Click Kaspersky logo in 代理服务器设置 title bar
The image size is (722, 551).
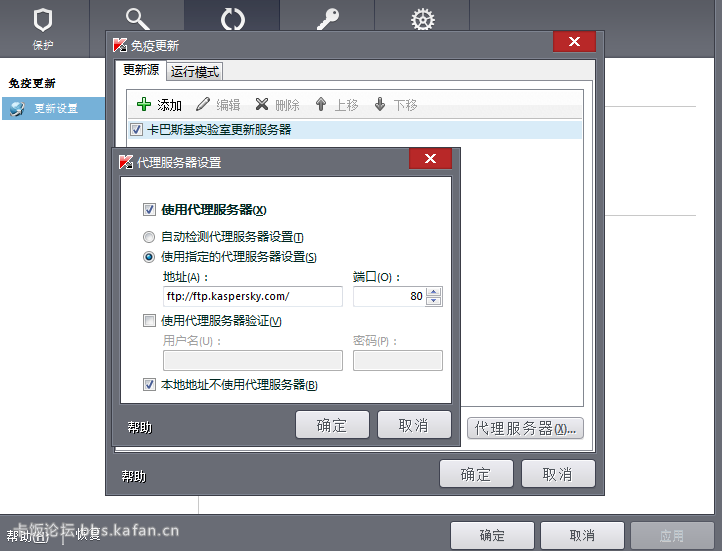tap(126, 162)
